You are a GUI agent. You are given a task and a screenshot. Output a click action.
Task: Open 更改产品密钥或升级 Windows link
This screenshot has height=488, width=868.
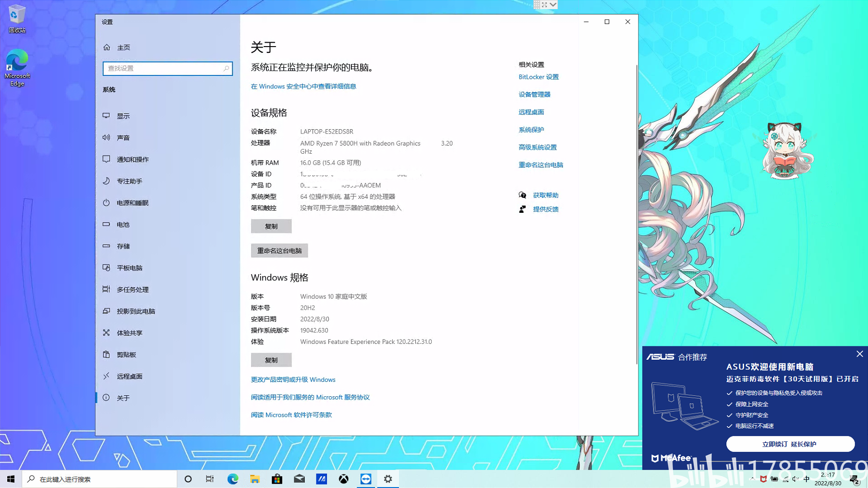[x=293, y=379]
